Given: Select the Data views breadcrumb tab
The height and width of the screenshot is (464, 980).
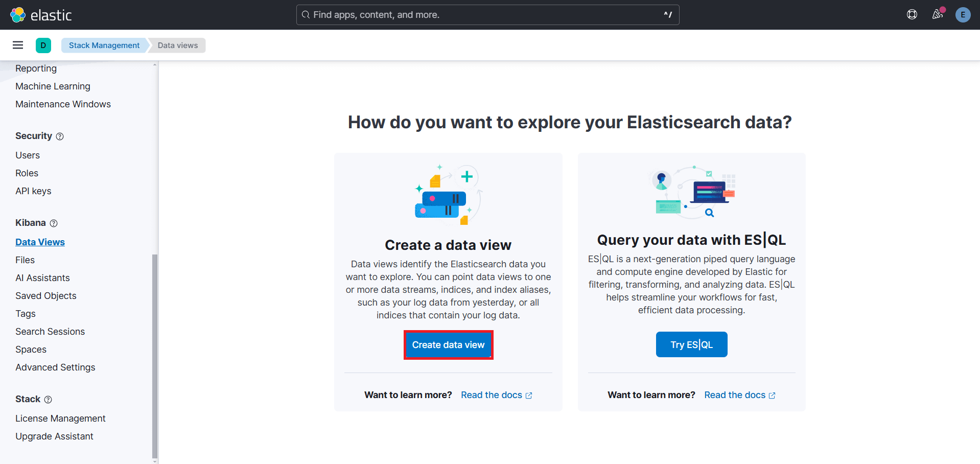Looking at the screenshot, I should tap(177, 45).
